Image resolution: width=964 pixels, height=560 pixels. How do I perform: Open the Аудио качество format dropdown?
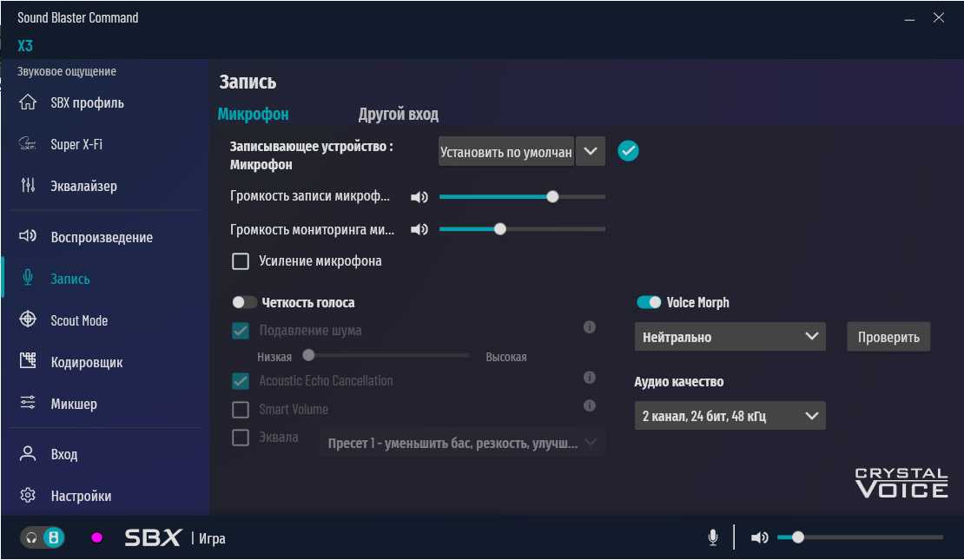[x=730, y=416]
